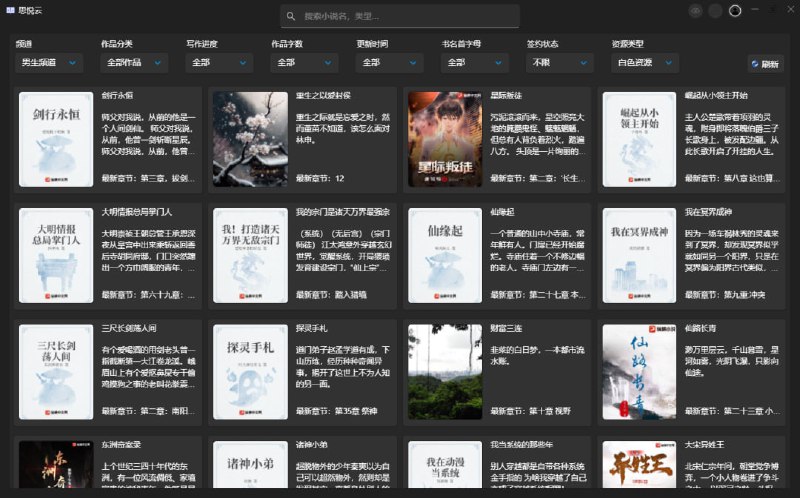Click the title text 探灵手札
The image size is (800, 498).
(311, 328)
